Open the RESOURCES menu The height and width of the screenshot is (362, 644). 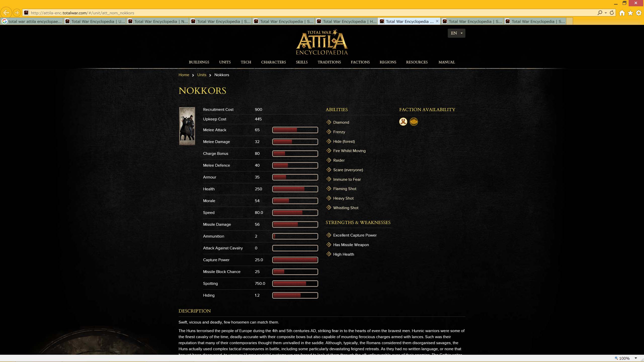417,62
